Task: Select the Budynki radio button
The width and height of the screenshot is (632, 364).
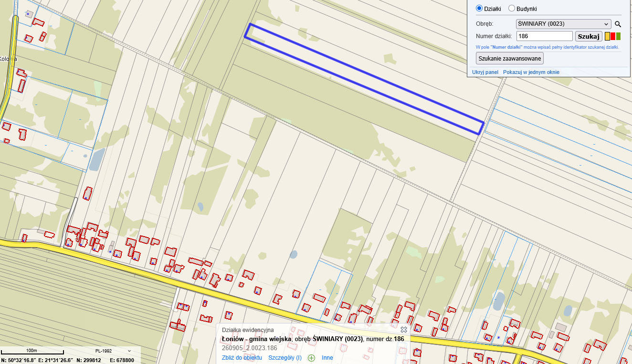Action: pos(512,8)
